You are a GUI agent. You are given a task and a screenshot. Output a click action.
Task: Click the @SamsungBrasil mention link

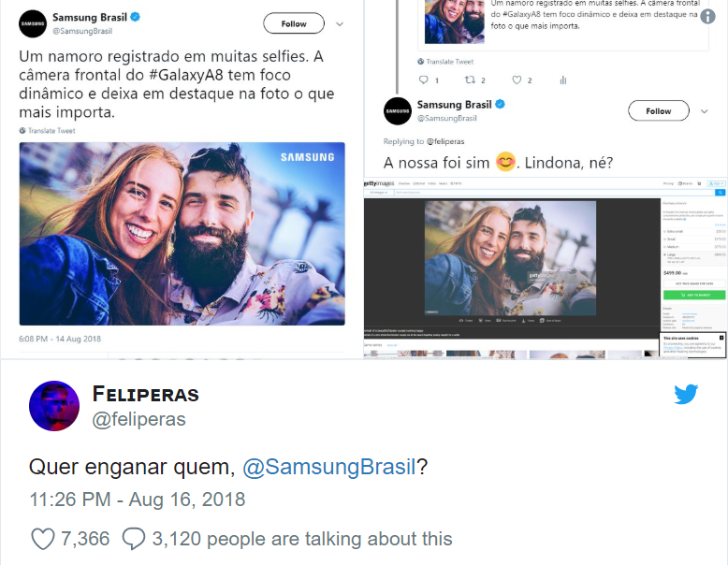coord(328,467)
